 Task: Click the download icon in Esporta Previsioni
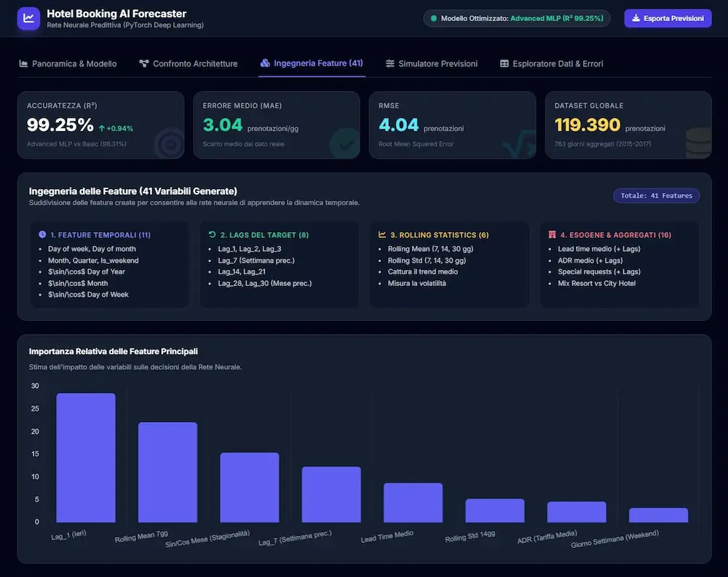click(x=636, y=18)
